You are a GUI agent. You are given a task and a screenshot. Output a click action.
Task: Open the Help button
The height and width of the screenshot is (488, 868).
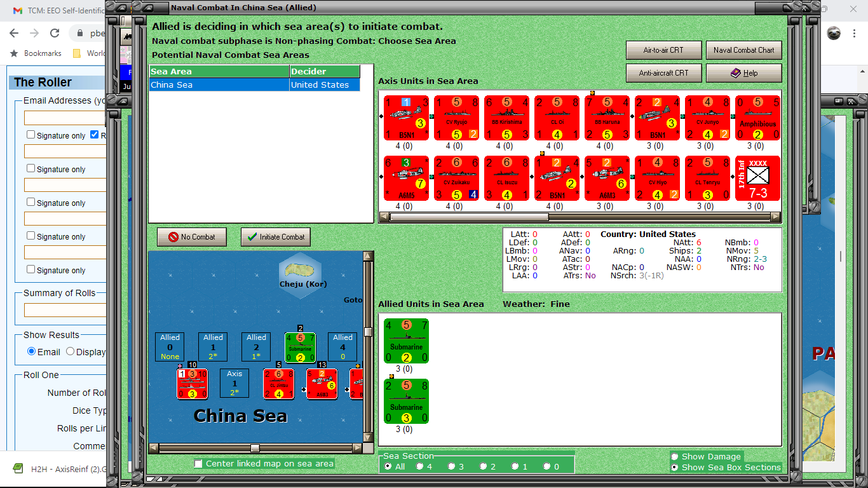coord(743,73)
